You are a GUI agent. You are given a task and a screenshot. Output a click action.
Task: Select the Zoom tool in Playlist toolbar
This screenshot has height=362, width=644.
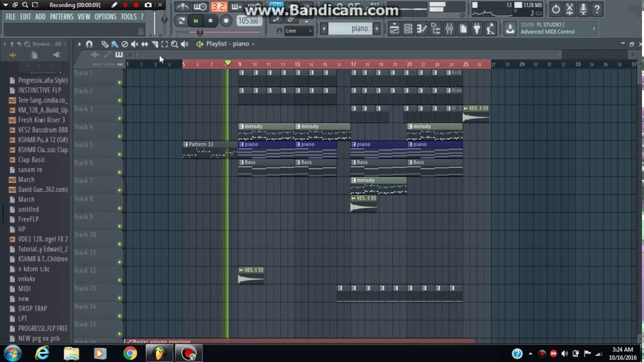pos(175,44)
